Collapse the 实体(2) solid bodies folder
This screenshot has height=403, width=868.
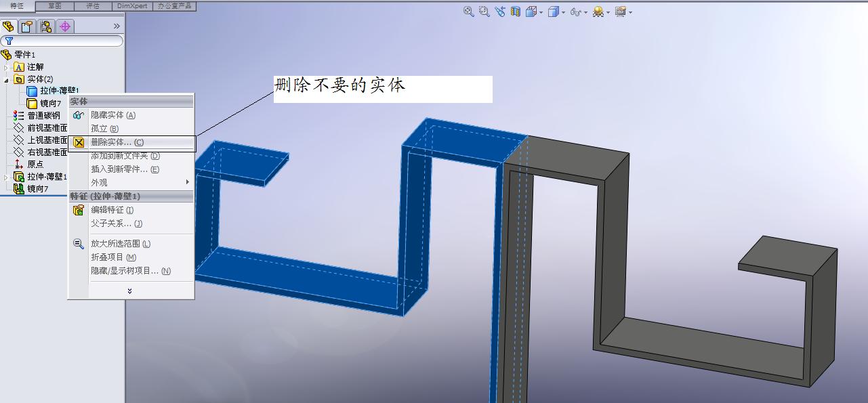[6, 79]
